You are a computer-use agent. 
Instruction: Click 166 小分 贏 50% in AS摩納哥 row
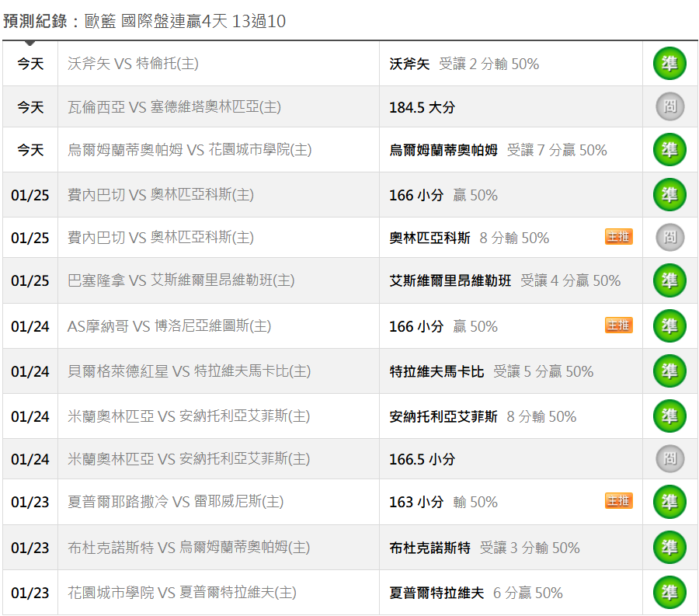click(x=443, y=327)
